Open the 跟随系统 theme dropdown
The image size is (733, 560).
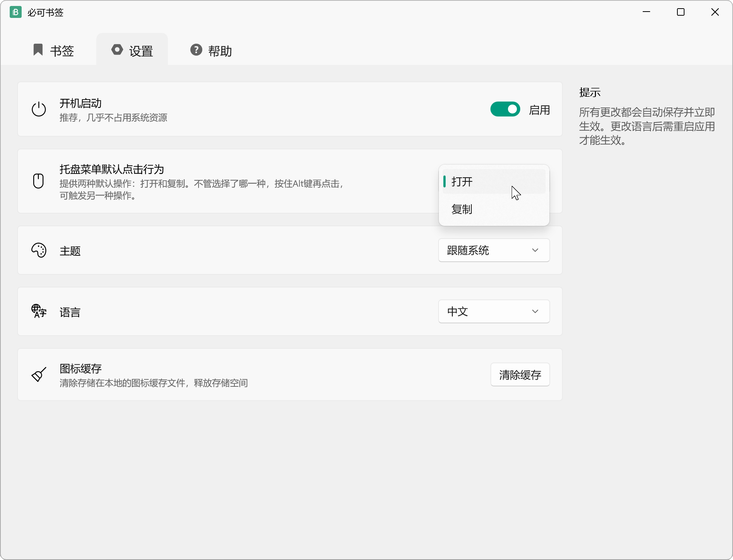point(494,250)
